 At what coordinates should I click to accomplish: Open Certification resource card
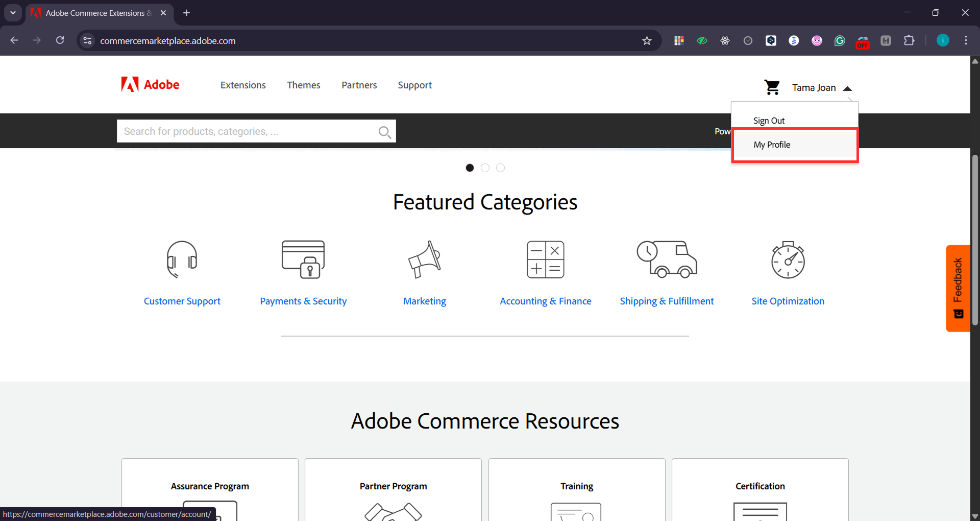[x=760, y=490]
